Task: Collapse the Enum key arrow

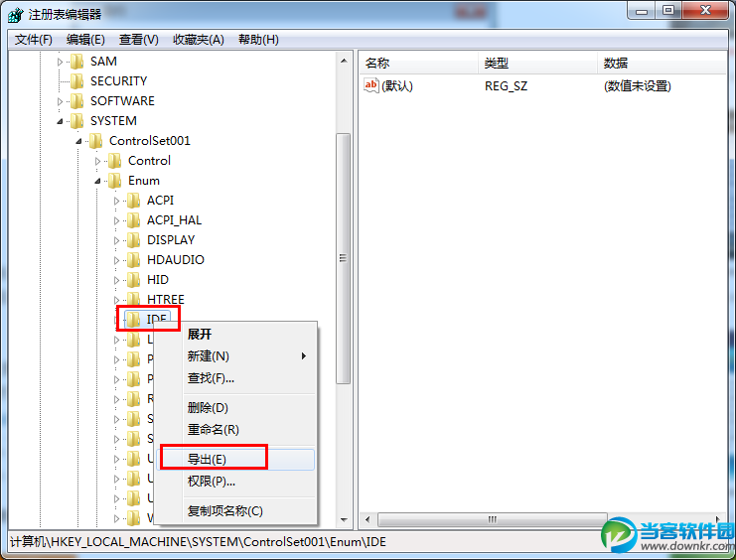Action: [x=97, y=181]
